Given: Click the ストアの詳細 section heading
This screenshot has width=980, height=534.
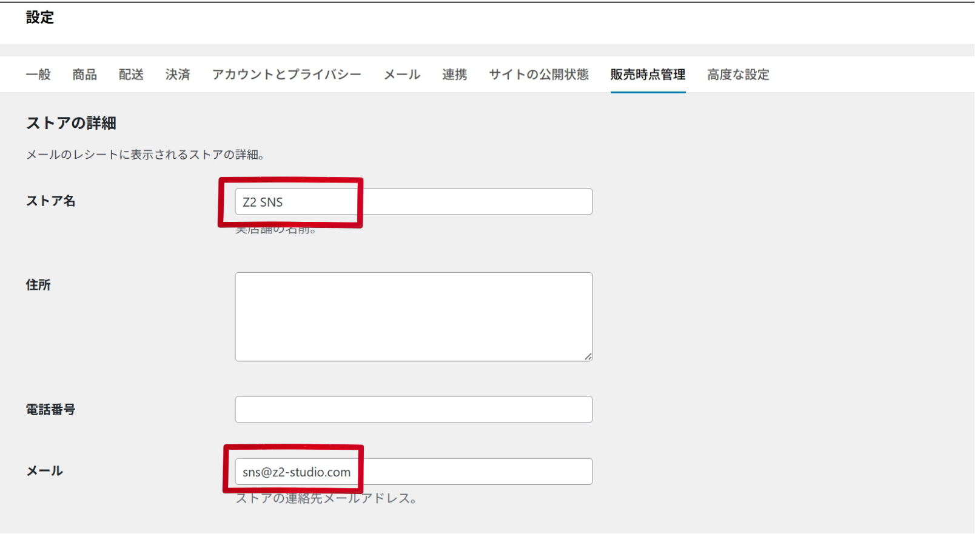Looking at the screenshot, I should 71,123.
